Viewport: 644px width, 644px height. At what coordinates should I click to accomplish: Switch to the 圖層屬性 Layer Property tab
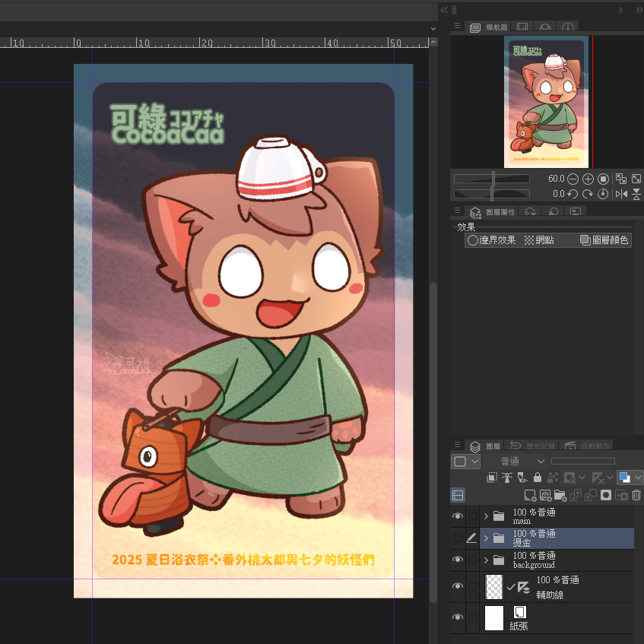tap(492, 212)
